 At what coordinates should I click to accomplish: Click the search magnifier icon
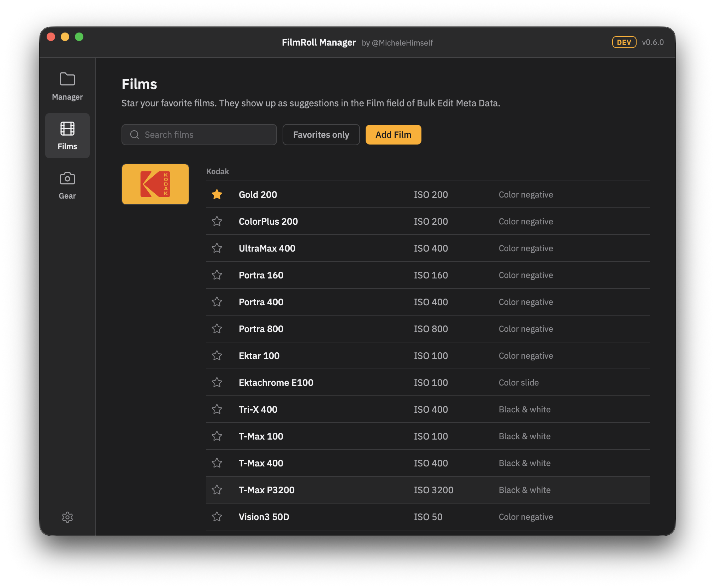click(x=135, y=135)
